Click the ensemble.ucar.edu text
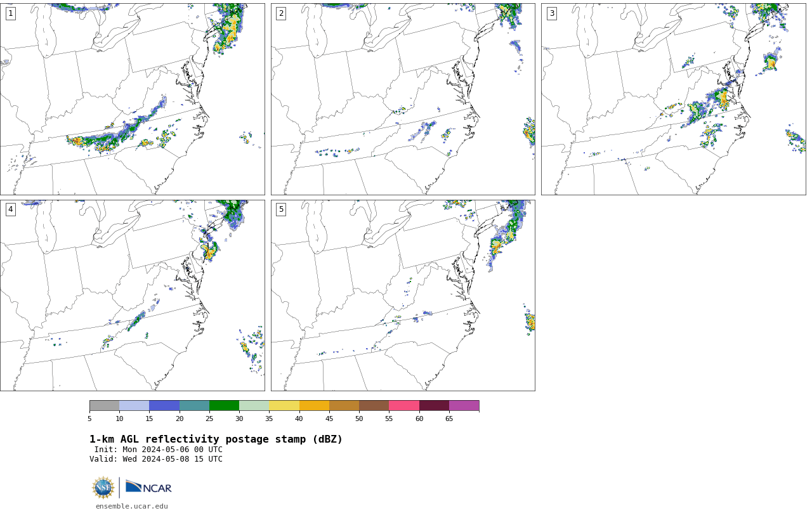Screen dimensions: 812x513 [x=132, y=506]
